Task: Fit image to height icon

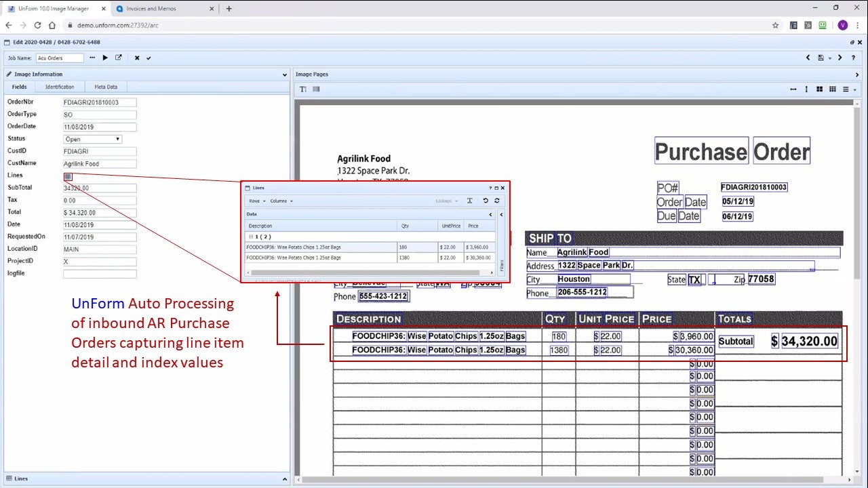Action: (806, 89)
